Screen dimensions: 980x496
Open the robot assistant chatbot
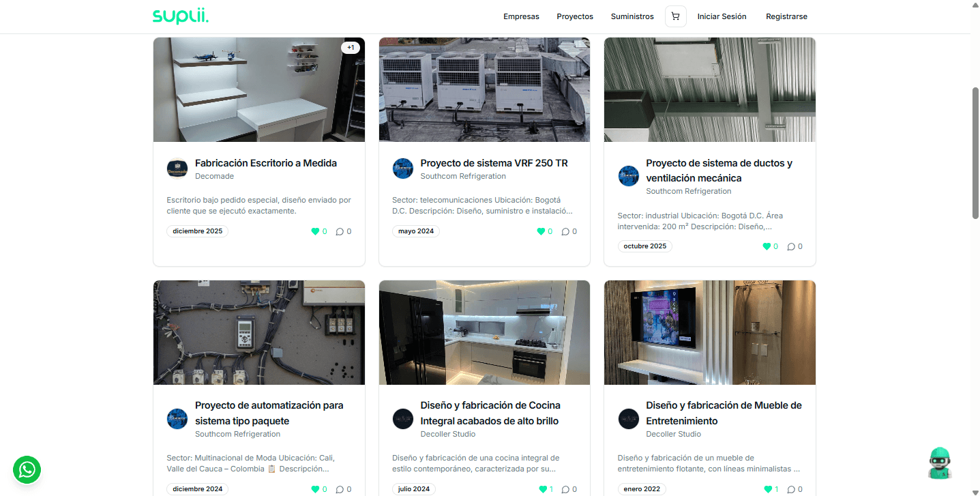point(940,463)
